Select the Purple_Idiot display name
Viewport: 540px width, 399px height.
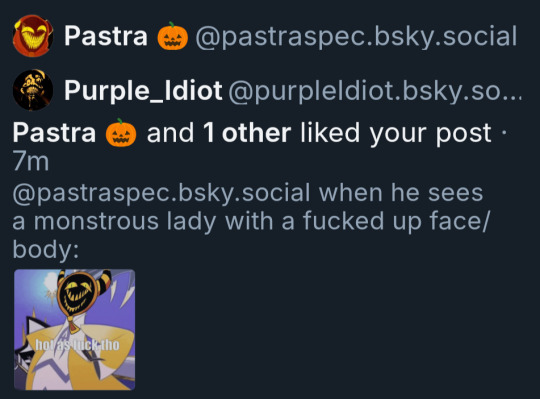click(143, 91)
